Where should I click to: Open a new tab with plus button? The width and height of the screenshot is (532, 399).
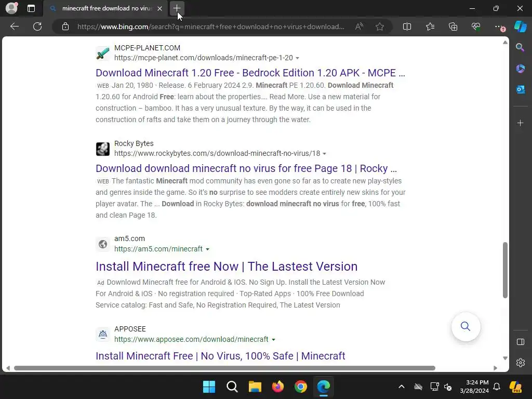click(x=177, y=8)
